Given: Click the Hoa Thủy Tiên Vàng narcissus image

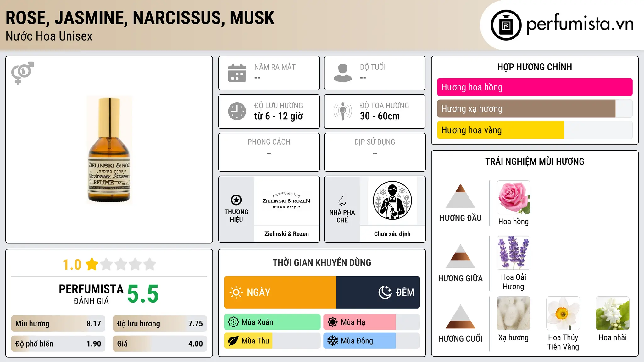Looking at the screenshot, I should [563, 313].
